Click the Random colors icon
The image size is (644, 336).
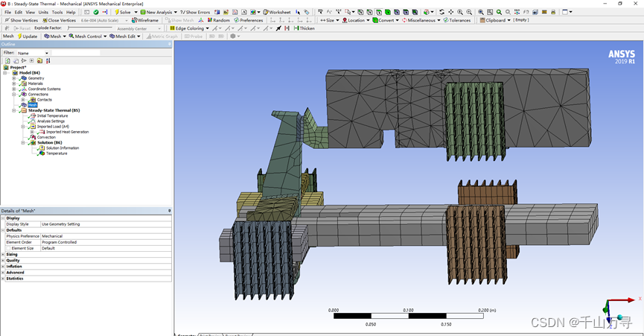(x=218, y=20)
